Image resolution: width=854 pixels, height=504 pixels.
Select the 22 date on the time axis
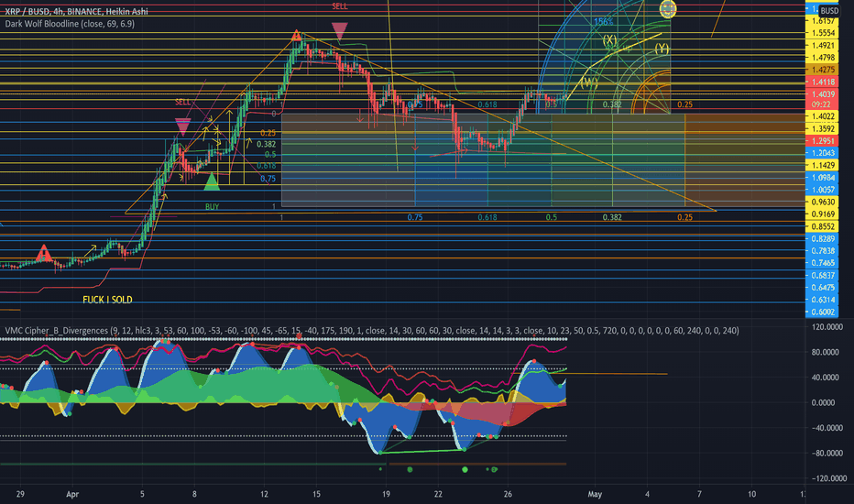click(438, 494)
